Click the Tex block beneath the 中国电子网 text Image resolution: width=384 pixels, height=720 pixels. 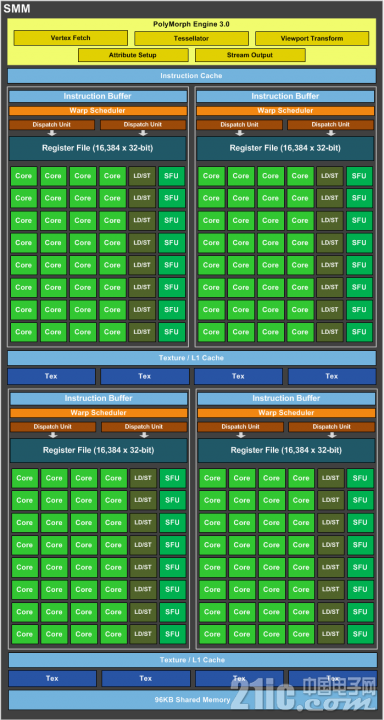332,678
